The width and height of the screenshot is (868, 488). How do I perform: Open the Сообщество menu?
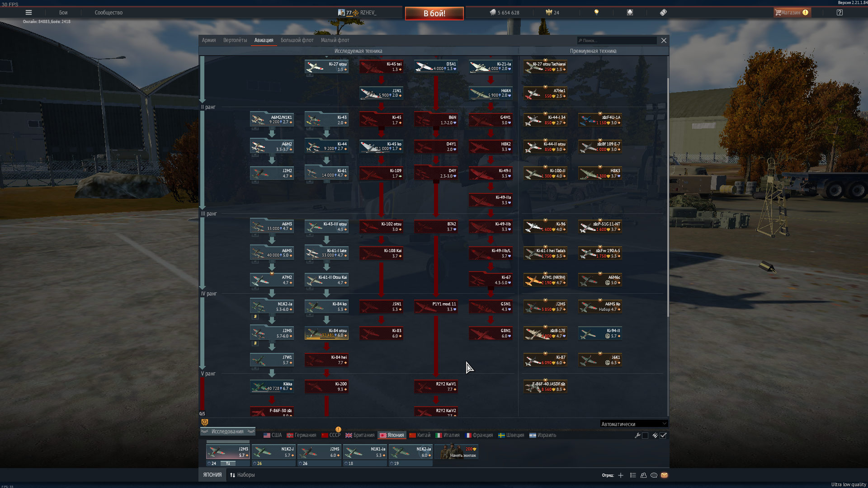click(x=108, y=13)
